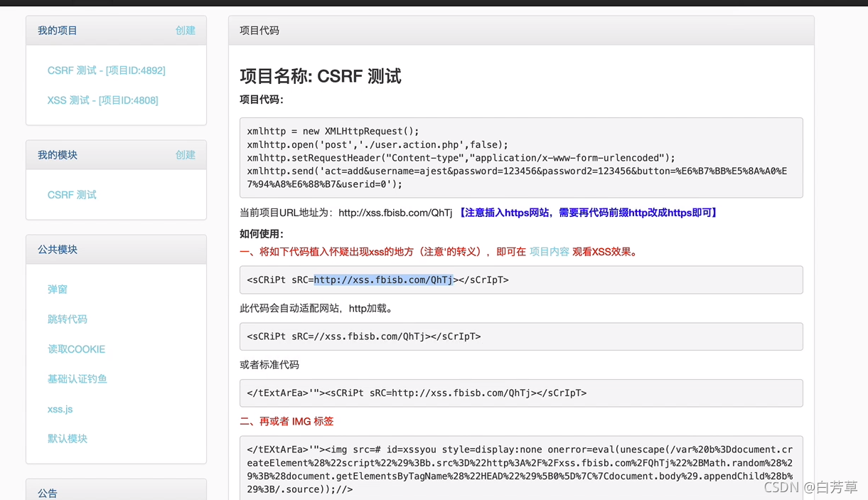Open the 读取COOKIE public module
The width and height of the screenshot is (868, 500).
(76, 349)
